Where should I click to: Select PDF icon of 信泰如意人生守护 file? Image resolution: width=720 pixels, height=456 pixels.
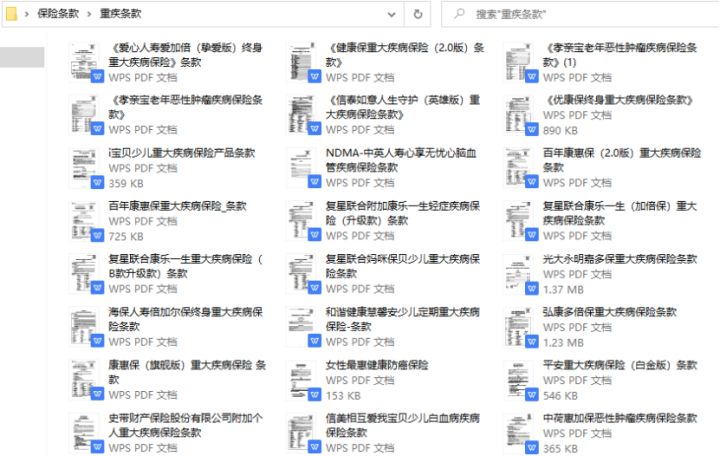[303, 115]
